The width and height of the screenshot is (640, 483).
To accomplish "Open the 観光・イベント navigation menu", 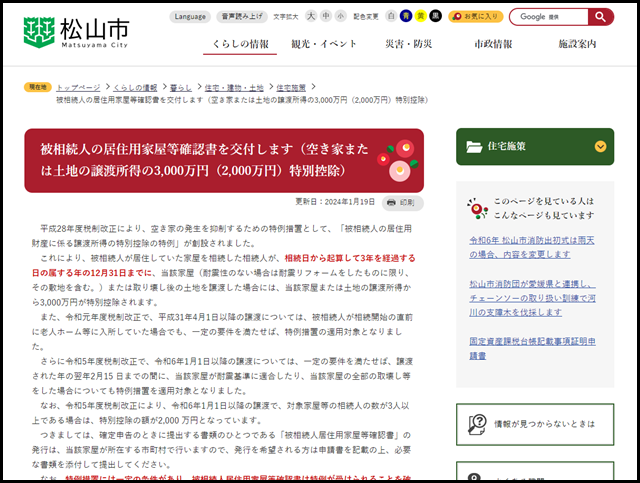I will coord(324,45).
